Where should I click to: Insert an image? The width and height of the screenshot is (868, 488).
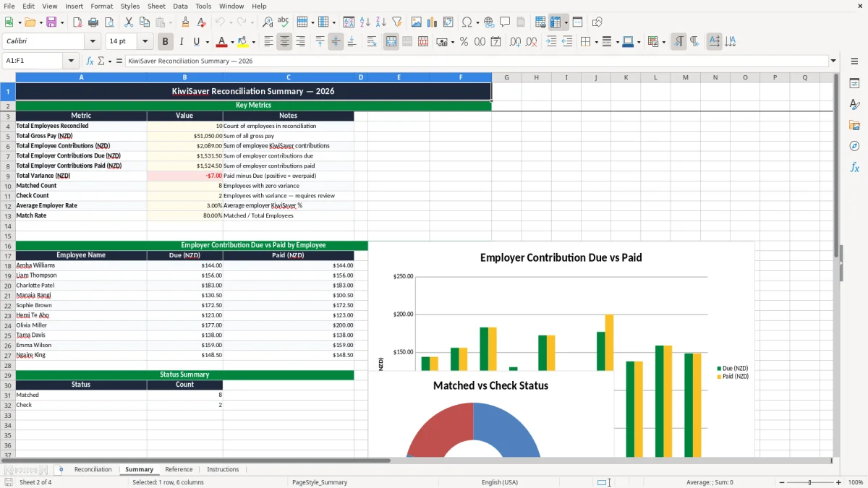point(416,22)
